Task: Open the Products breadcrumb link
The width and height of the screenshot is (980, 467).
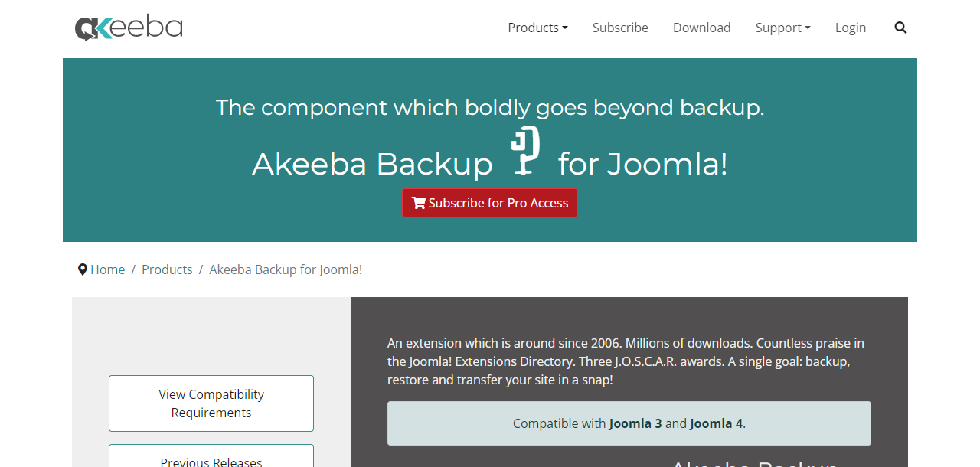Action: tap(167, 269)
